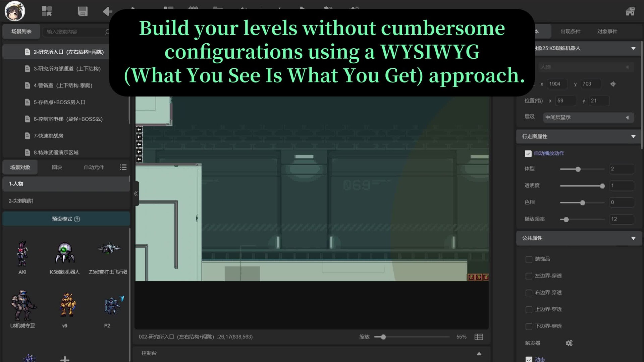644x362 pixels.
Task: Switch to the 出现条件 tab
Action: tap(570, 32)
